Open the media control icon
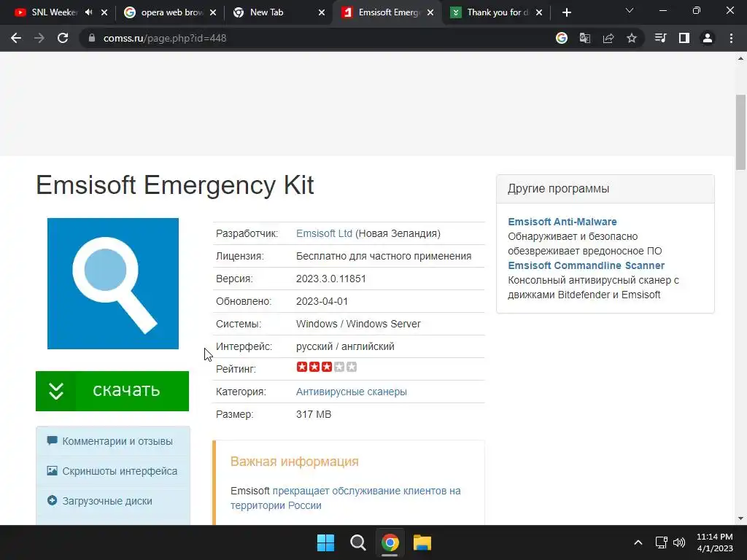Screen dimensions: 747x560 [x=660, y=38]
